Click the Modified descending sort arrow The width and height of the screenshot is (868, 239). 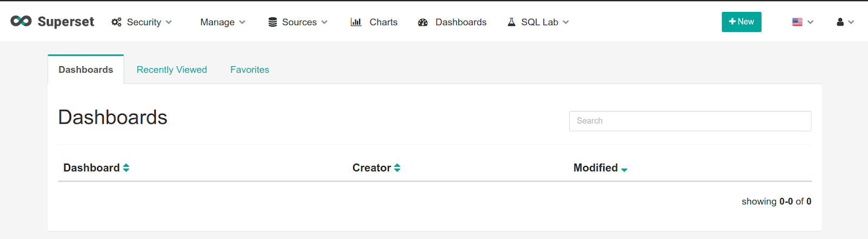pyautogui.click(x=624, y=170)
